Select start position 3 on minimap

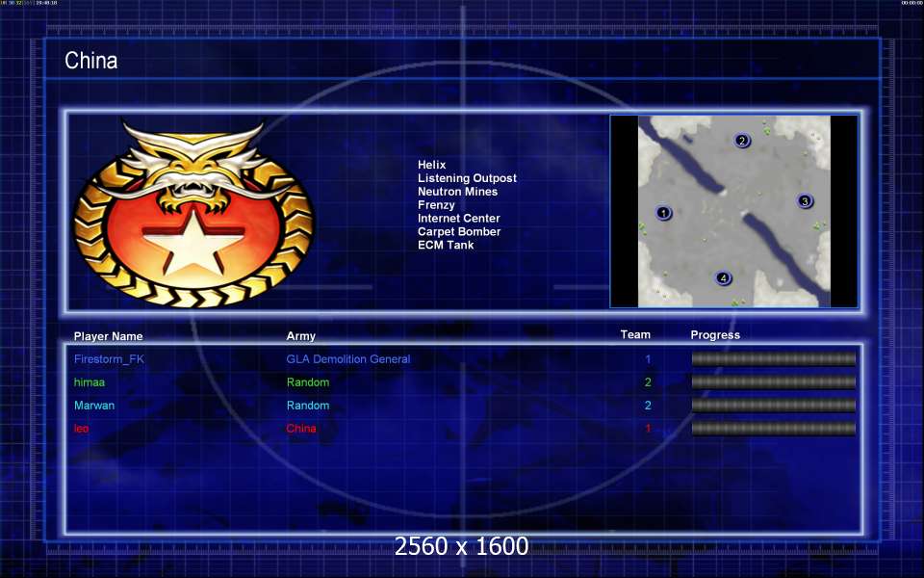pyautogui.click(x=805, y=201)
